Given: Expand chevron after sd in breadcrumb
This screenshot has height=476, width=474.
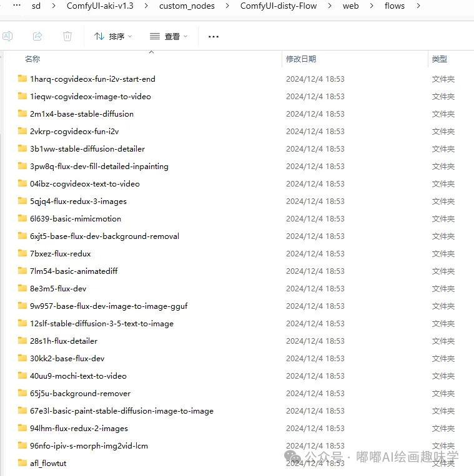Looking at the screenshot, I should tap(54, 6).
